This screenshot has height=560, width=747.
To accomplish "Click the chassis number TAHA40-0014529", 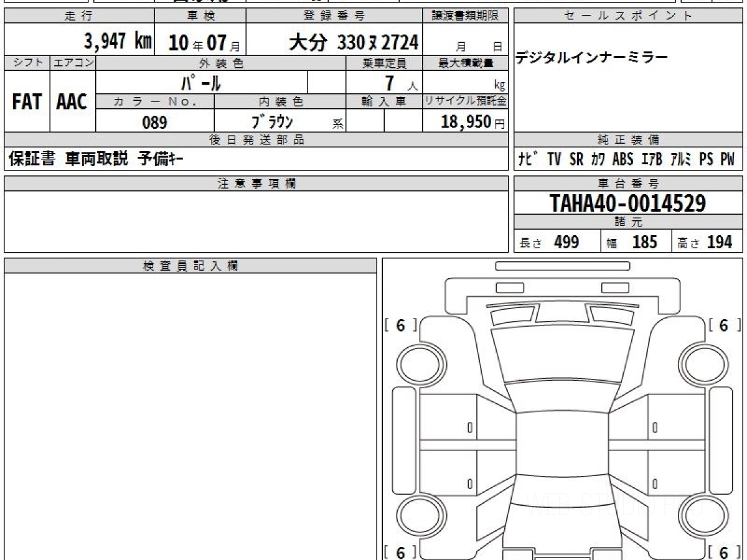I will pos(627,203).
